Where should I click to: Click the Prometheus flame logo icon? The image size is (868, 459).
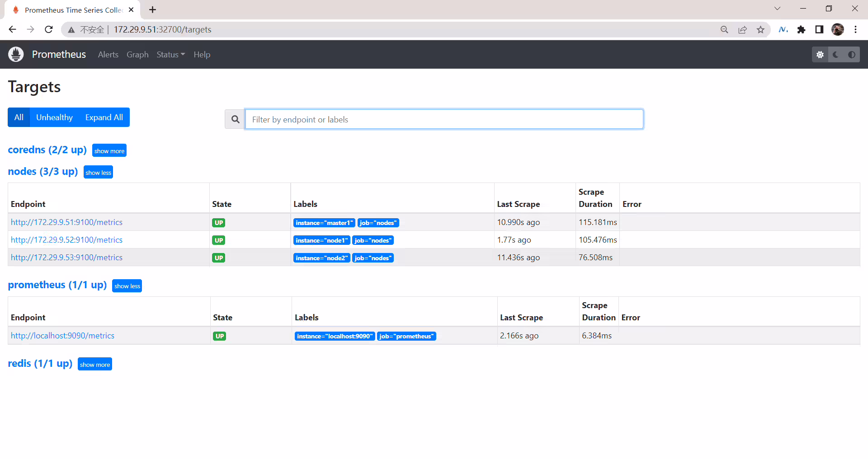tap(16, 54)
